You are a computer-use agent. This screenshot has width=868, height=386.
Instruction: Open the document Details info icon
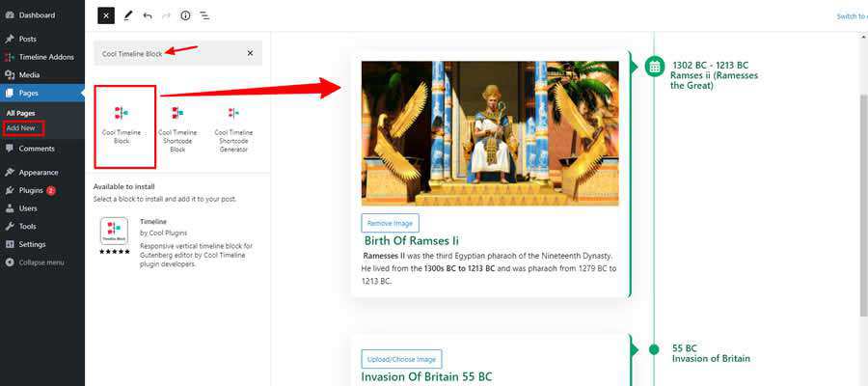(x=185, y=15)
